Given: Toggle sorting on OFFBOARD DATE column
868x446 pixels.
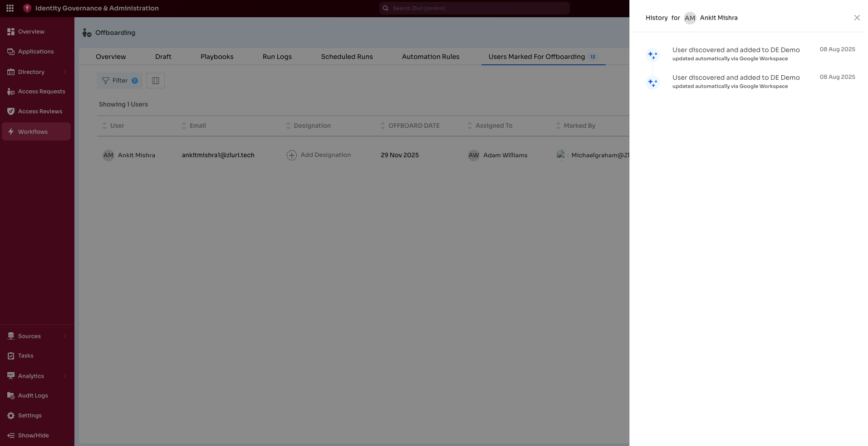Looking at the screenshot, I should 383,126.
